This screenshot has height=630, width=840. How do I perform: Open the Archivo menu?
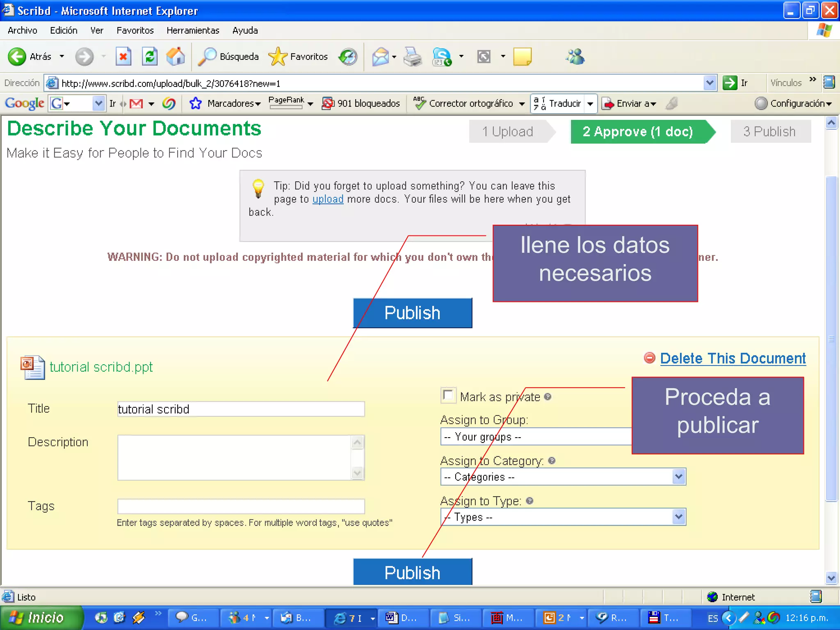click(22, 30)
